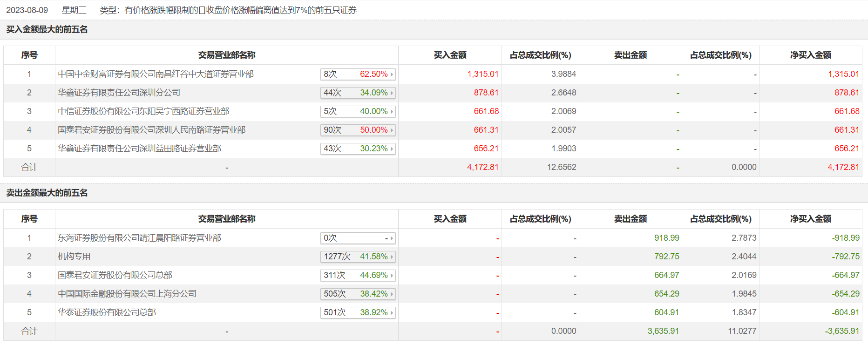The width and height of the screenshot is (868, 345).
Task: Click 华鑫证券深圳益田路证券营业部 link
Action: pyautogui.click(x=139, y=149)
